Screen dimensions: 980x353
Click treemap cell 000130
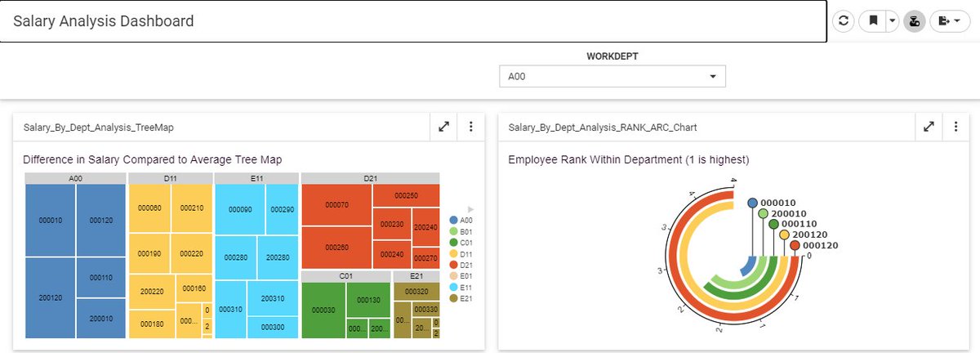pos(368,300)
